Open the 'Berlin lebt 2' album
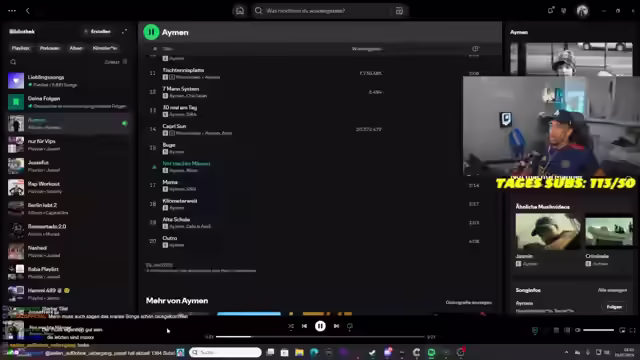Screen dimensions: 640x360 [69, 209]
